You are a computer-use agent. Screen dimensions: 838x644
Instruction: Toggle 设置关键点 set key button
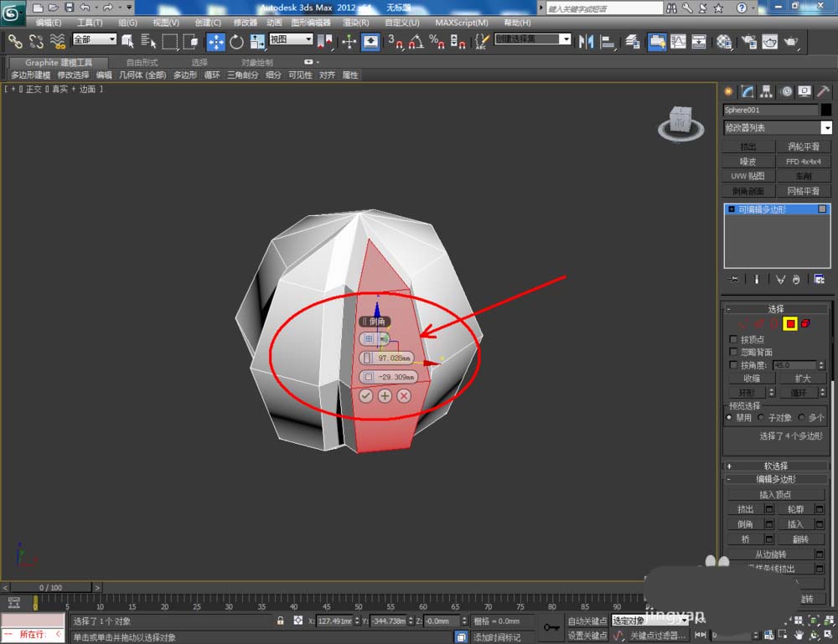click(587, 635)
